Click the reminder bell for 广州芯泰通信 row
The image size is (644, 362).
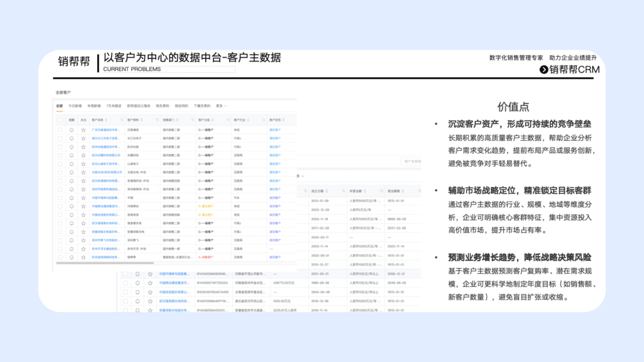pos(71,130)
